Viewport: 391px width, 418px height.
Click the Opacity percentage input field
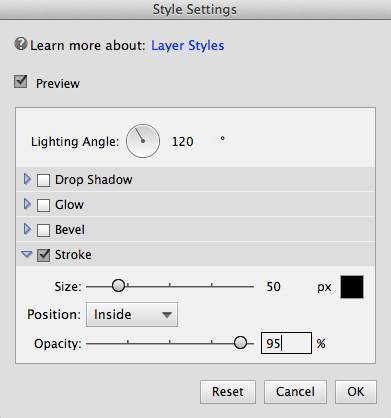tap(286, 343)
